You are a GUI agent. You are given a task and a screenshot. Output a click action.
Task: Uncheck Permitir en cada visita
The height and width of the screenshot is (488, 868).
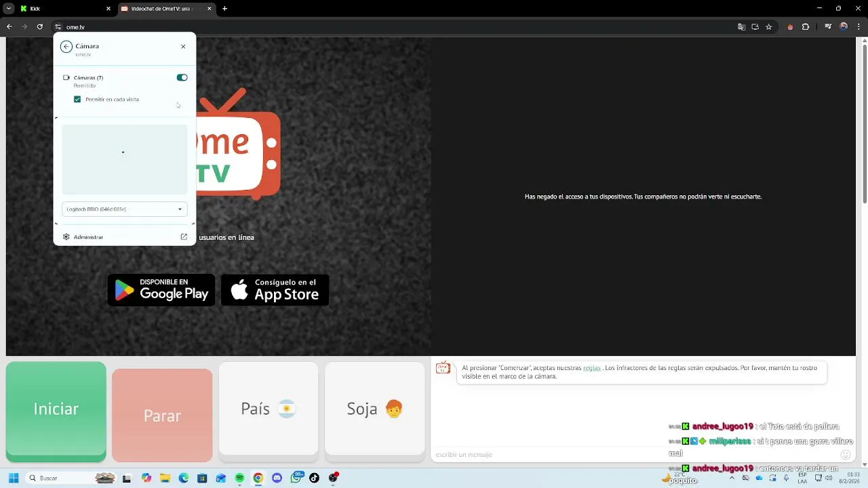77,100
